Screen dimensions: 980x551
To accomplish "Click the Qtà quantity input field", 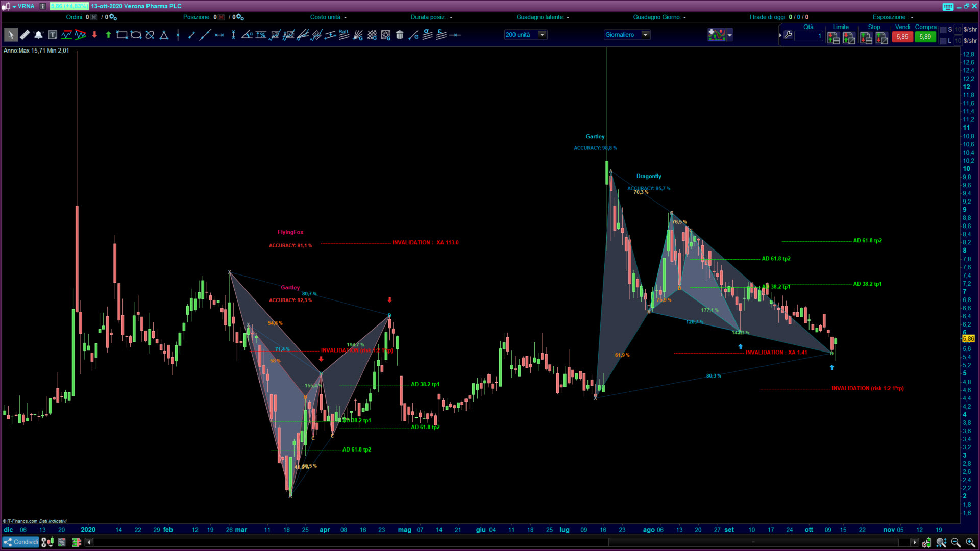I will (x=808, y=36).
